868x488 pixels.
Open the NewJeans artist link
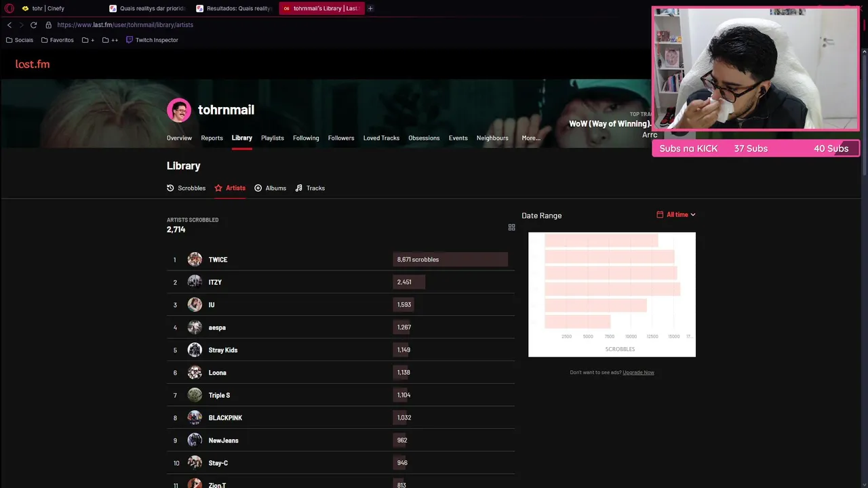click(x=223, y=441)
